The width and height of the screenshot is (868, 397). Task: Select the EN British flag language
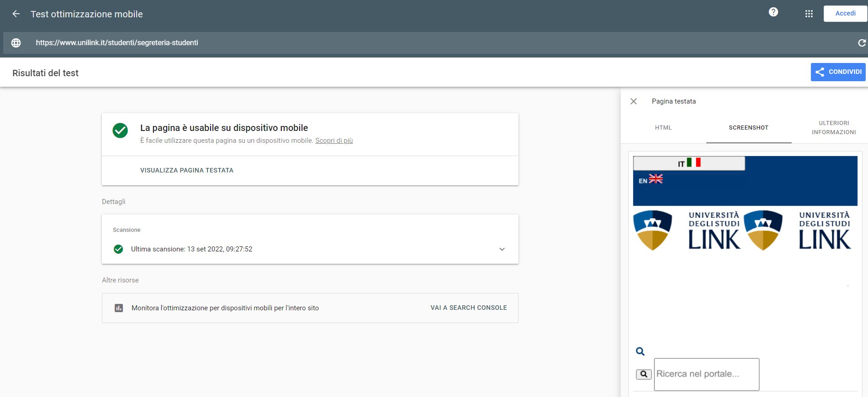[651, 179]
